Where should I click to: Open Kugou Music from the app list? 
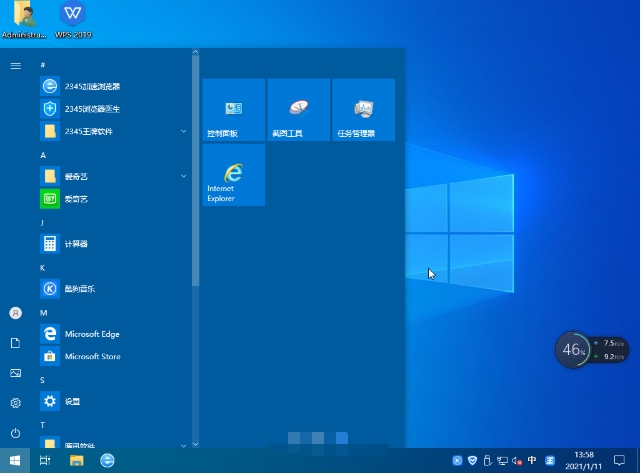click(79, 289)
